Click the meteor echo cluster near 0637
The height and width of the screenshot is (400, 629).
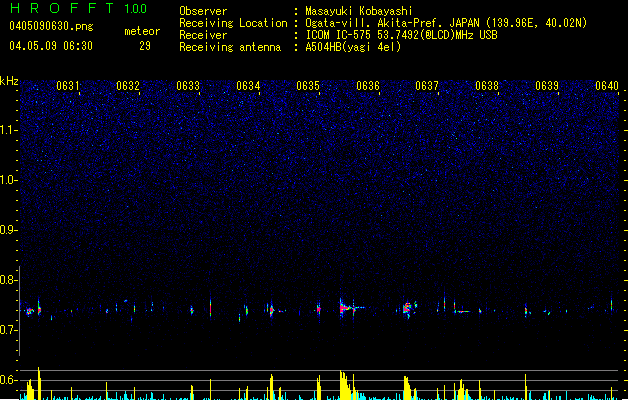409,309
